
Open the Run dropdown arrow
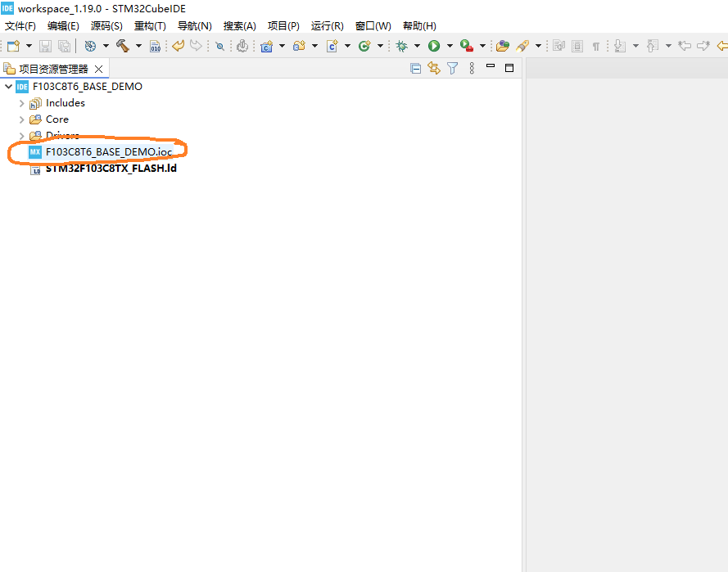[x=450, y=46]
